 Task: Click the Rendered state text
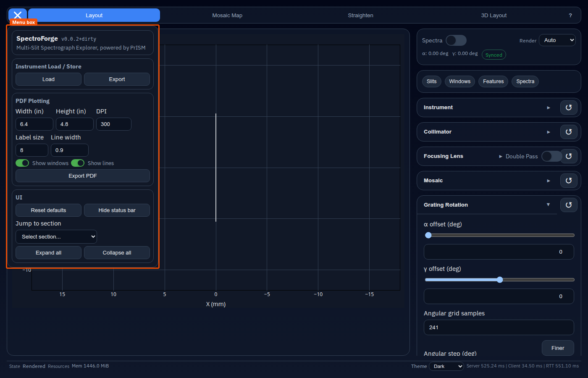pos(34,366)
